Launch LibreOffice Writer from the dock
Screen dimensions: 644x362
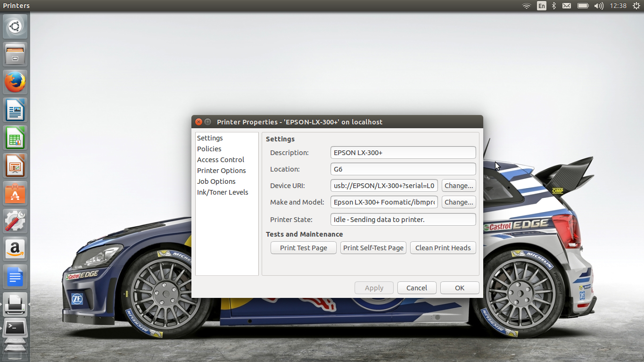click(x=15, y=110)
